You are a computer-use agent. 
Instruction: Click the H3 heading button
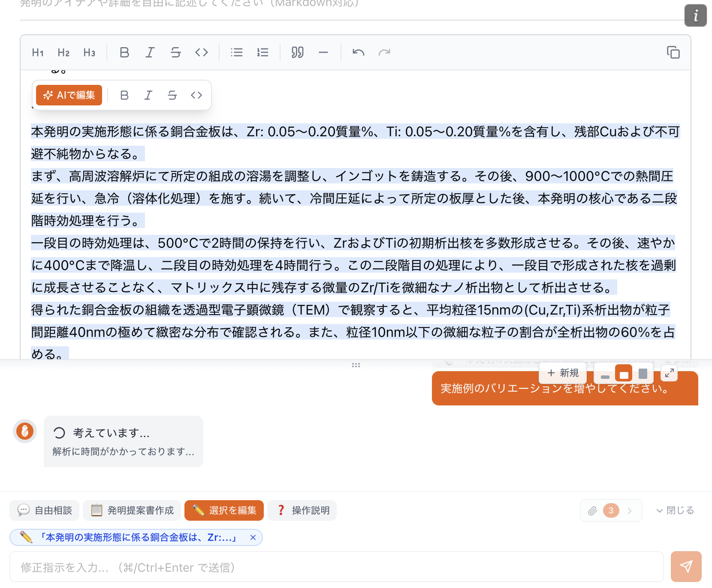pyautogui.click(x=89, y=53)
